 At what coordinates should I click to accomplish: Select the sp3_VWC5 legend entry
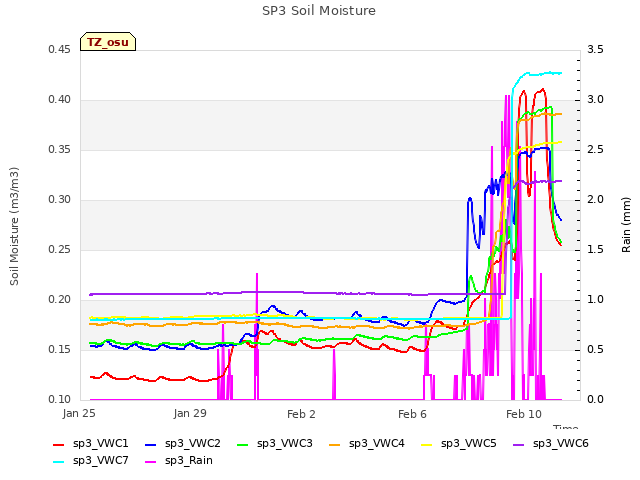point(459,444)
